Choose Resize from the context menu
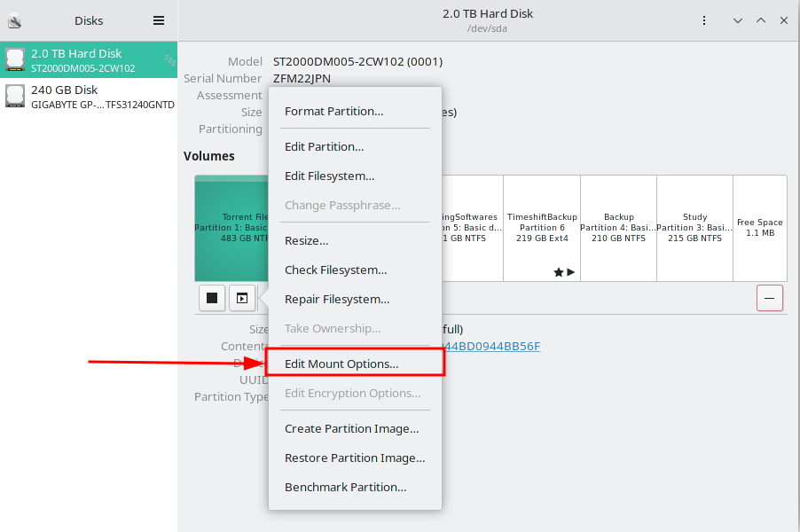 (306, 240)
